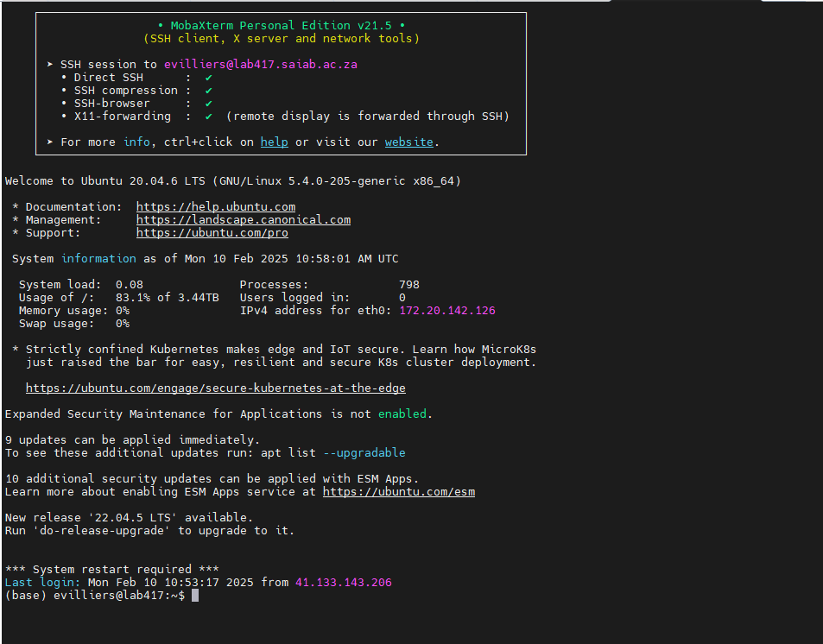823x644 pixels.
Task: Open the help.ubuntu.com documentation link
Action: (216, 207)
